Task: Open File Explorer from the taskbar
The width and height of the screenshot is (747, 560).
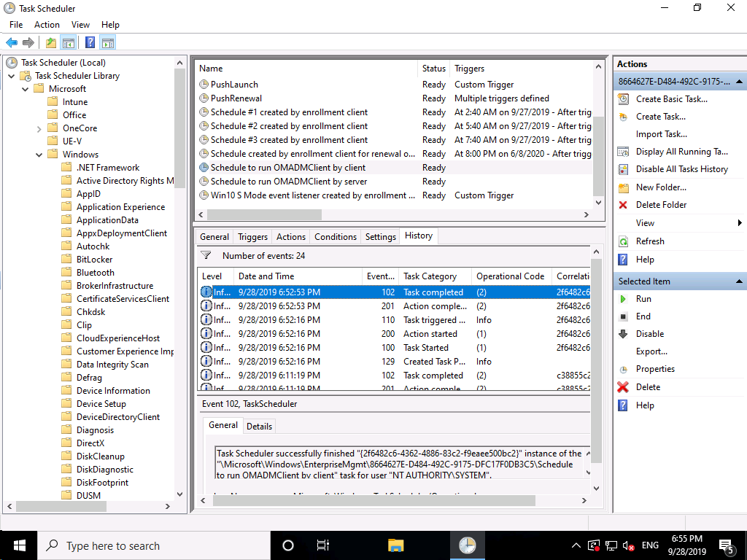Action: pos(395,545)
